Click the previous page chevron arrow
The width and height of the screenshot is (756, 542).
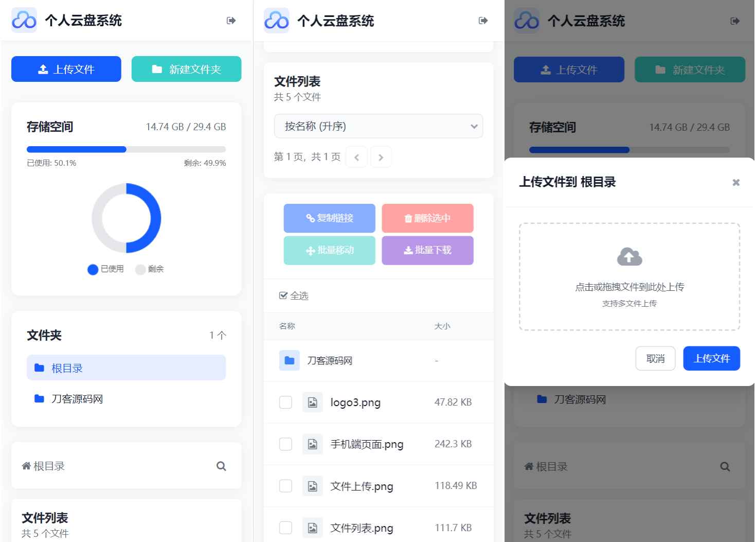(x=356, y=157)
